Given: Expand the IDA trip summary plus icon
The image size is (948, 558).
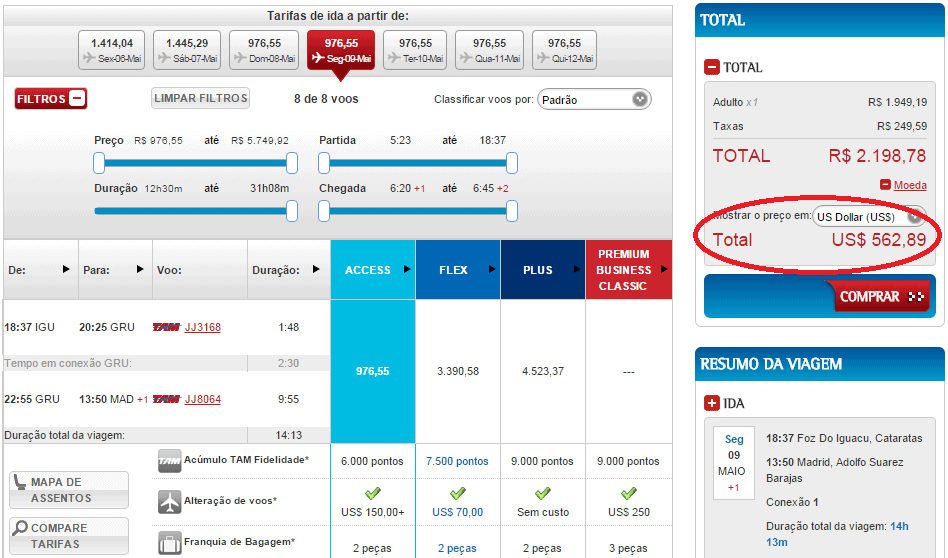Looking at the screenshot, I should [712, 403].
